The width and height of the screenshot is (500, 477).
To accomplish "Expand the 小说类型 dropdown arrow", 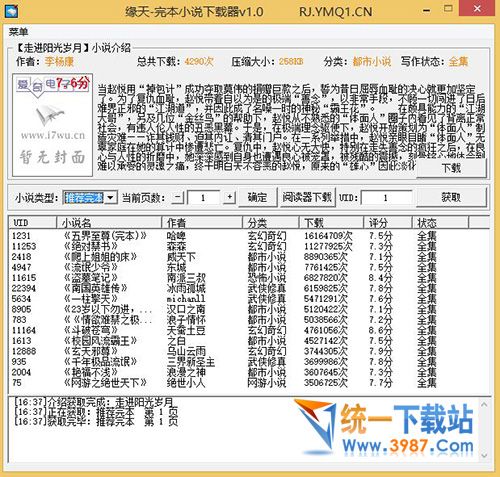I will (x=111, y=198).
